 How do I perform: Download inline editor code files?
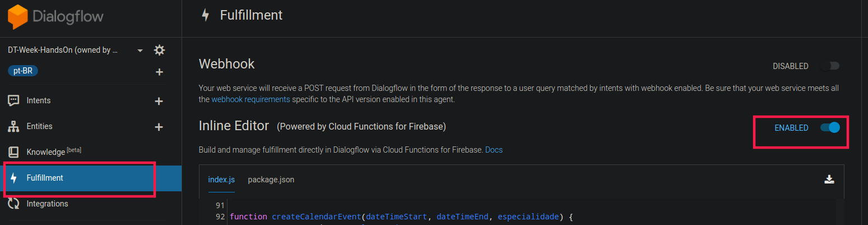coord(829,180)
